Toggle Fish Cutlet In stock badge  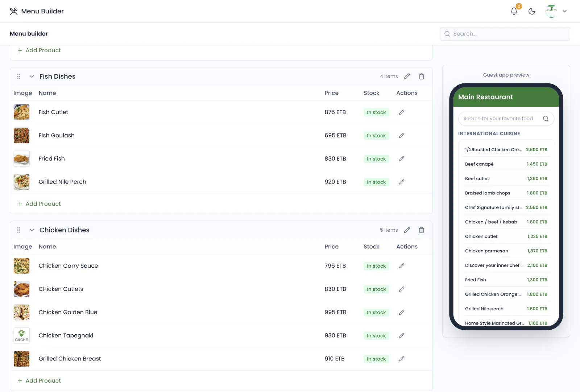[x=376, y=112]
